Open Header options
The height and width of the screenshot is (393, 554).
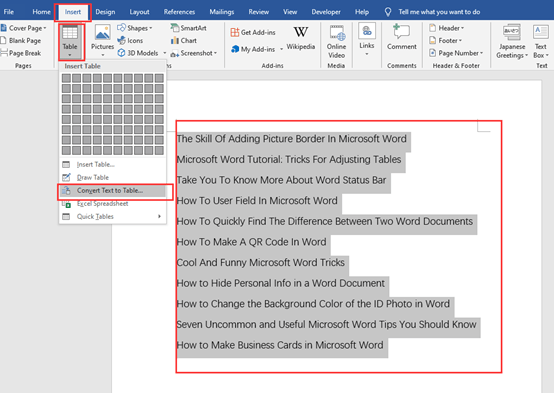point(447,28)
